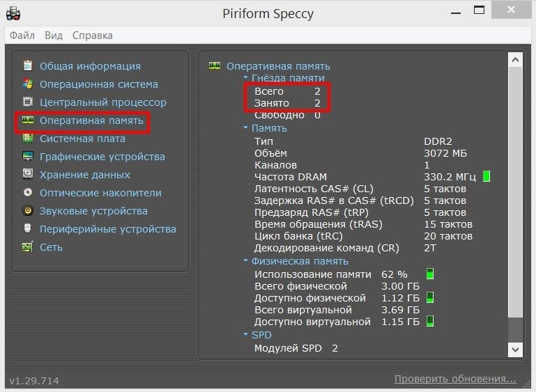The image size is (536, 392).
Task: Click Каналов row label
Action: 275,165
